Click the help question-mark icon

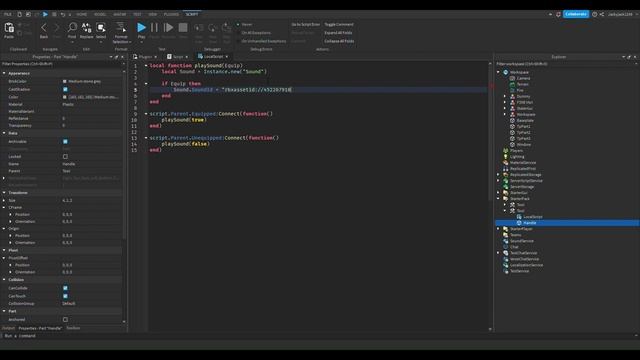coord(594,14)
